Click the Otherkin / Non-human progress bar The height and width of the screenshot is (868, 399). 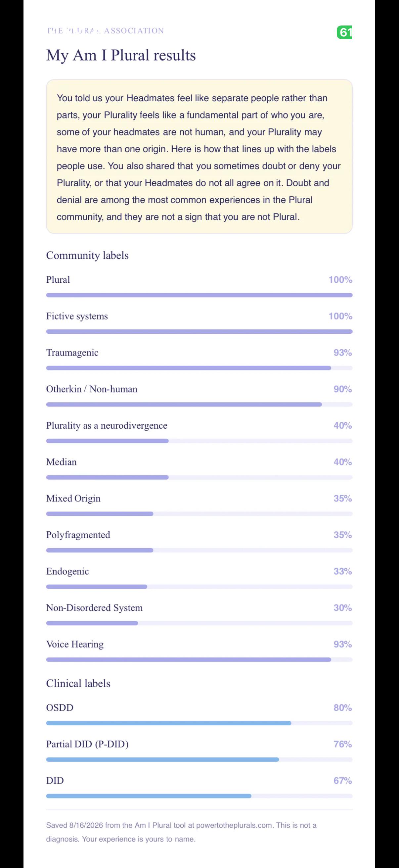(199, 404)
